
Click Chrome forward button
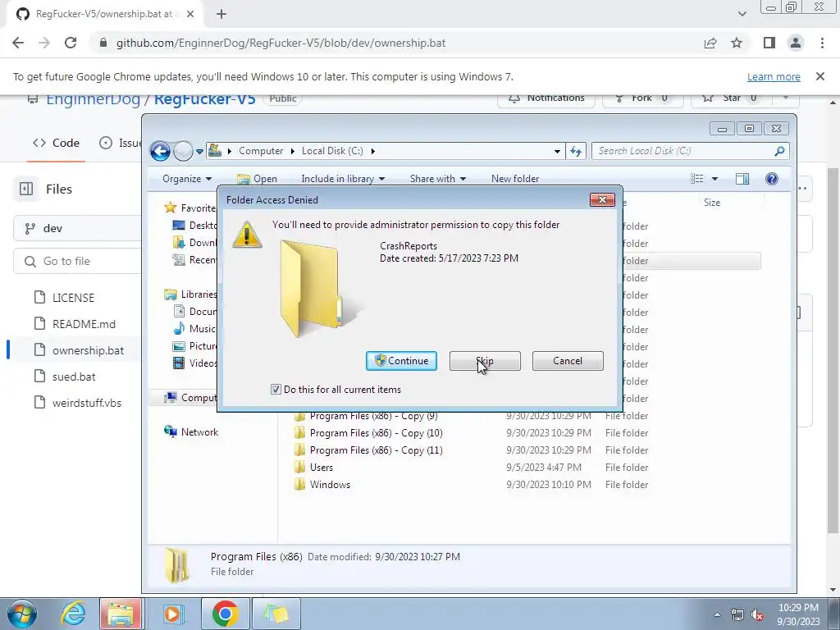(44, 43)
